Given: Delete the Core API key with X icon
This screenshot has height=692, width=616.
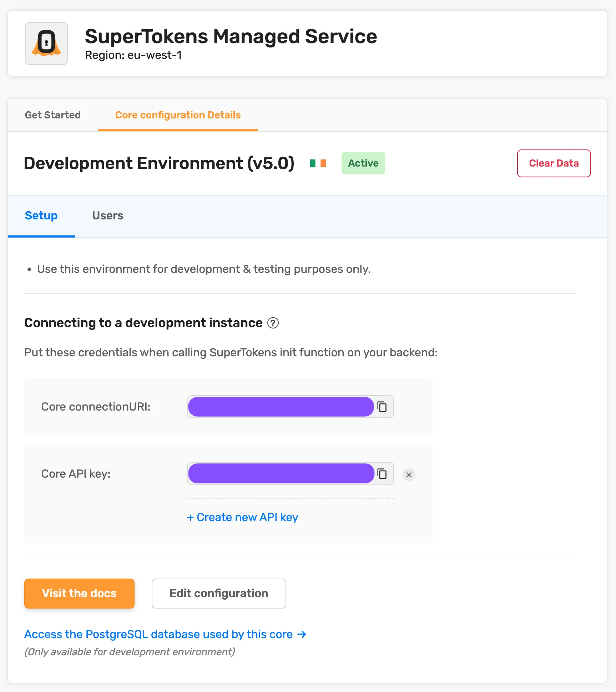Looking at the screenshot, I should (x=409, y=475).
